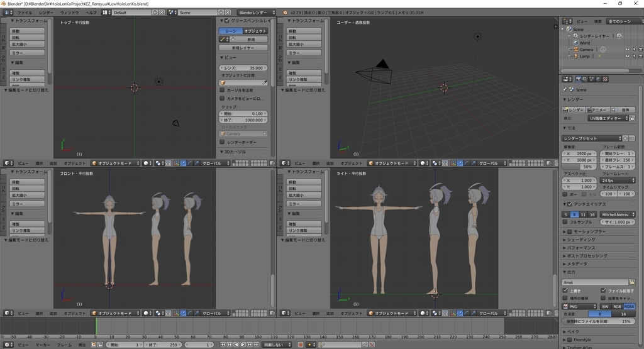
Task: Open the レンダープリセット dropdown
Action: (591, 138)
